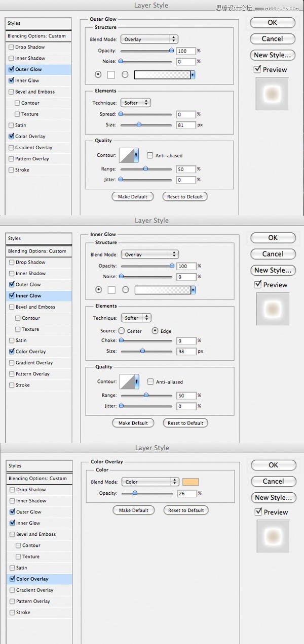Click Cancel in the Inner Glow dialog
The height and width of the screenshot is (644, 304).
click(x=273, y=254)
